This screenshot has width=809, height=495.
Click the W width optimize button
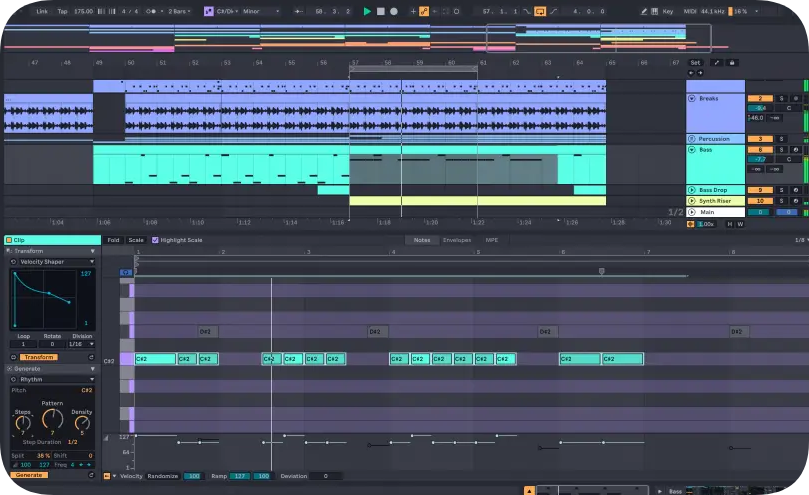tap(740, 224)
